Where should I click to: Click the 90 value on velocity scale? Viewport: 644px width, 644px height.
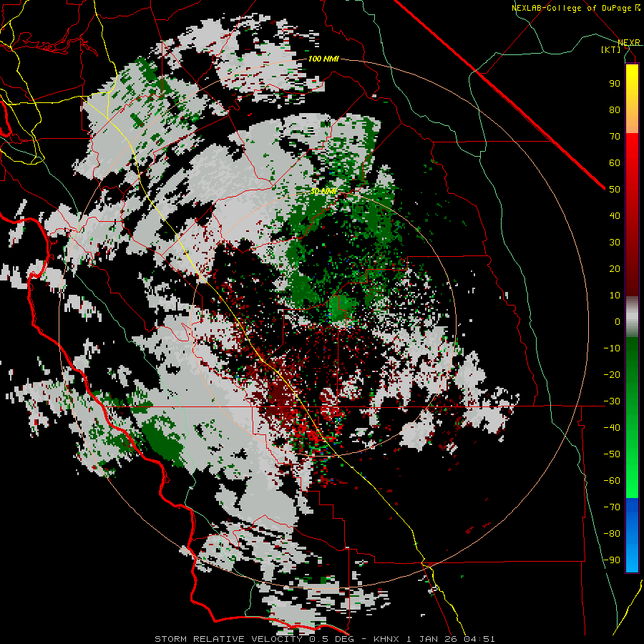coord(615,84)
